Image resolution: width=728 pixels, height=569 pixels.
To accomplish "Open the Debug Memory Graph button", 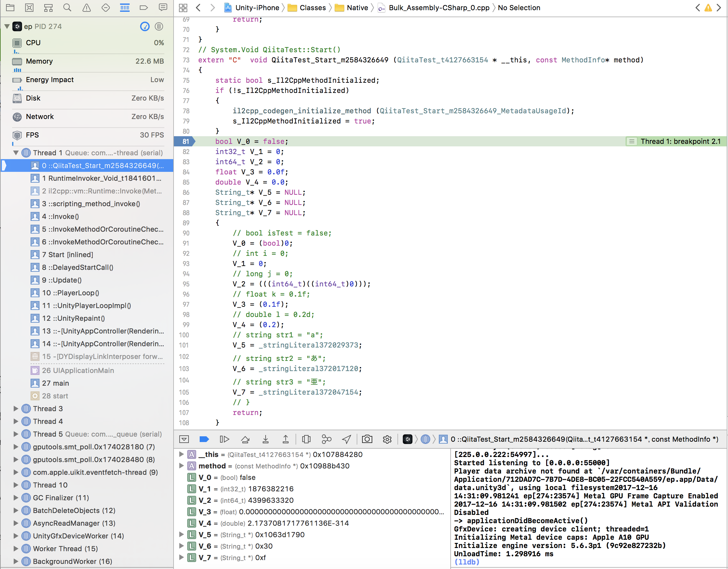I will (x=326, y=439).
